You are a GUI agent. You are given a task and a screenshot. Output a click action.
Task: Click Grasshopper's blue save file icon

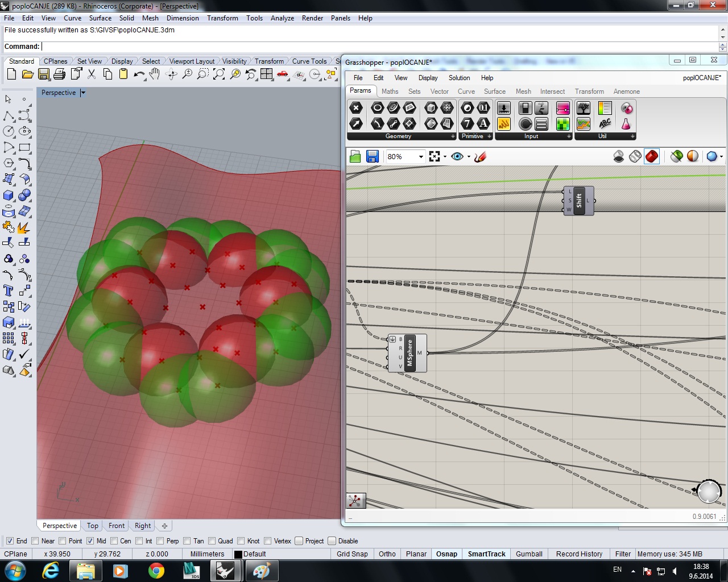[373, 157]
